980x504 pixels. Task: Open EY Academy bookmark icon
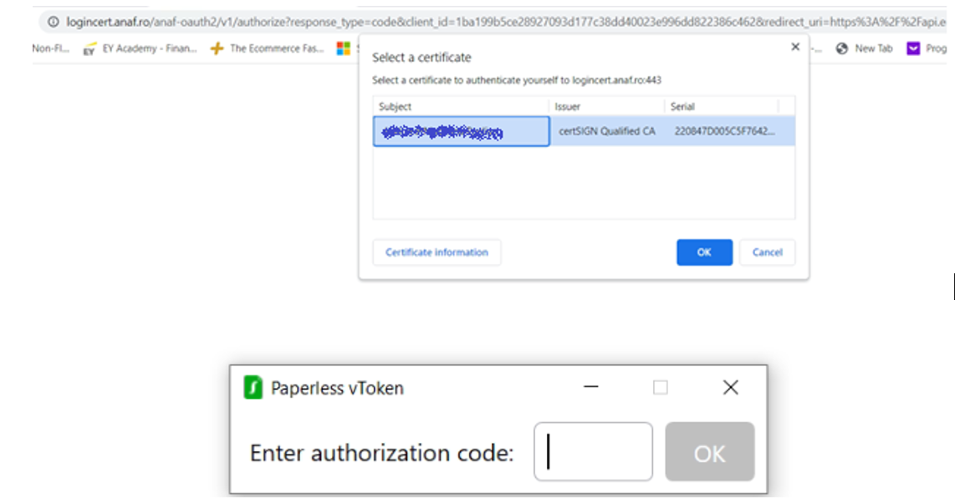click(89, 49)
